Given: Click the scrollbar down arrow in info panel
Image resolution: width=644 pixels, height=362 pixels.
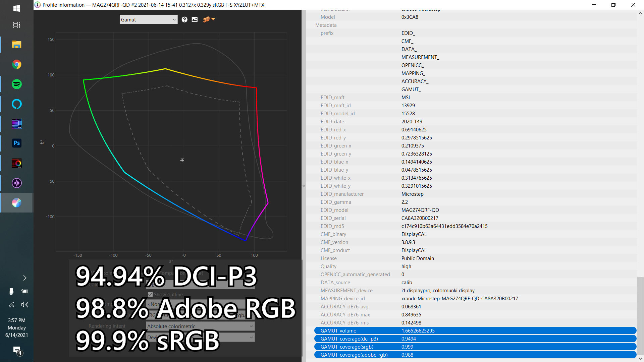Looking at the screenshot, I should (640, 358).
